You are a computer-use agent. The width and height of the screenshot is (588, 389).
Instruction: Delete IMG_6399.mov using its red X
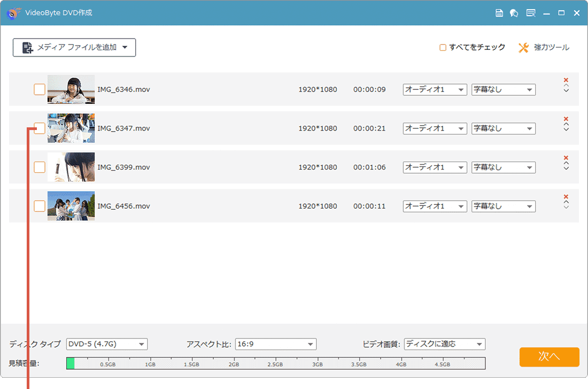pos(566,158)
